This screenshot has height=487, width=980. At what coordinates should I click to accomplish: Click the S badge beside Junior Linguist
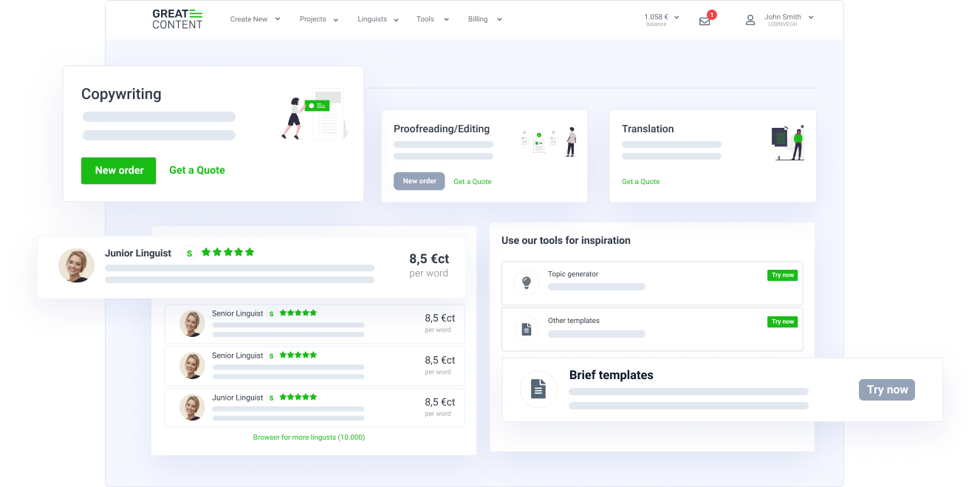[189, 253]
